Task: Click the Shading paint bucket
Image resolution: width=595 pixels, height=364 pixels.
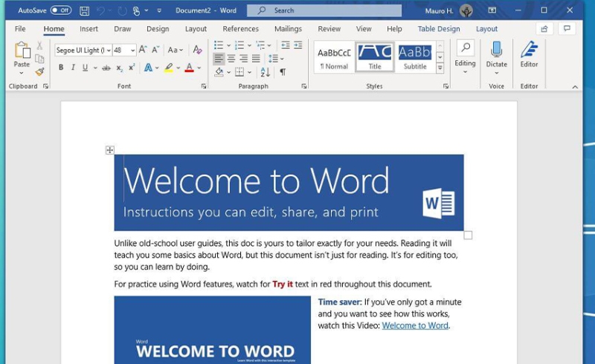Action: tap(219, 71)
